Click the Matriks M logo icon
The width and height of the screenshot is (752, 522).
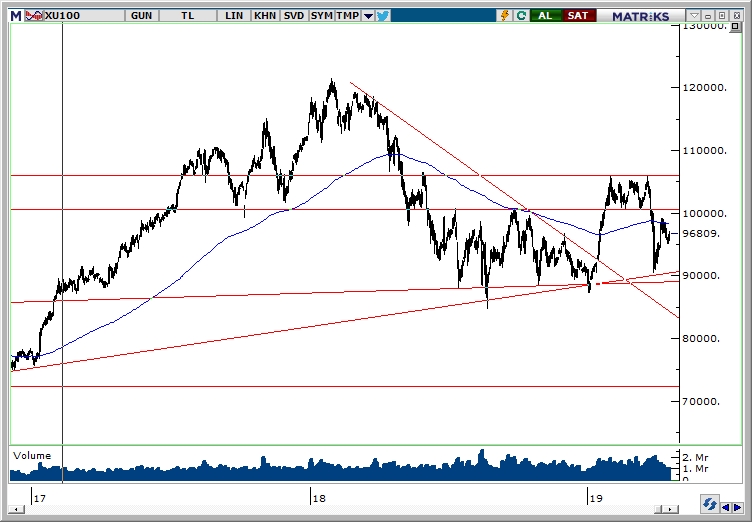pos(16,16)
